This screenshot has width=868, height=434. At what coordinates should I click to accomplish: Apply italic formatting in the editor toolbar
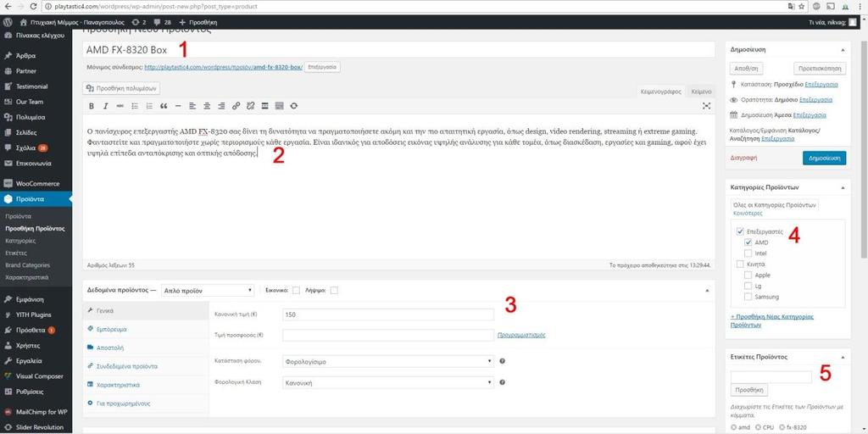tap(106, 106)
